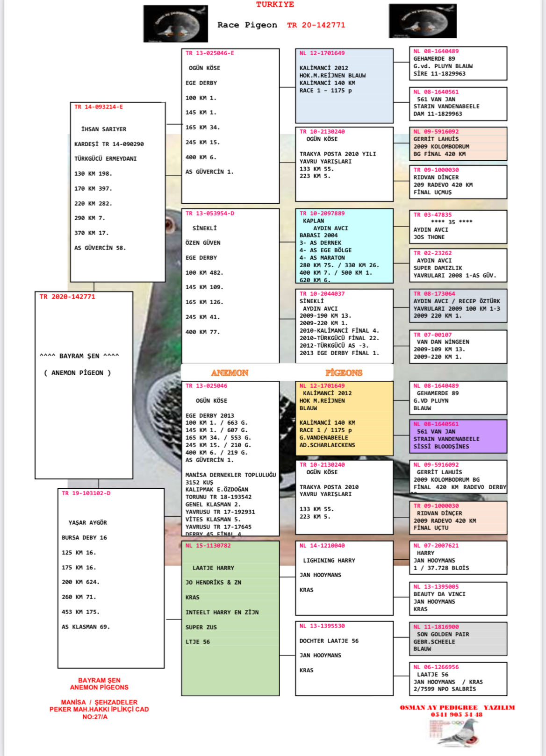The height and width of the screenshot is (756, 546).
Task: Select the name "KAPLAN"
Action: [x=313, y=221]
